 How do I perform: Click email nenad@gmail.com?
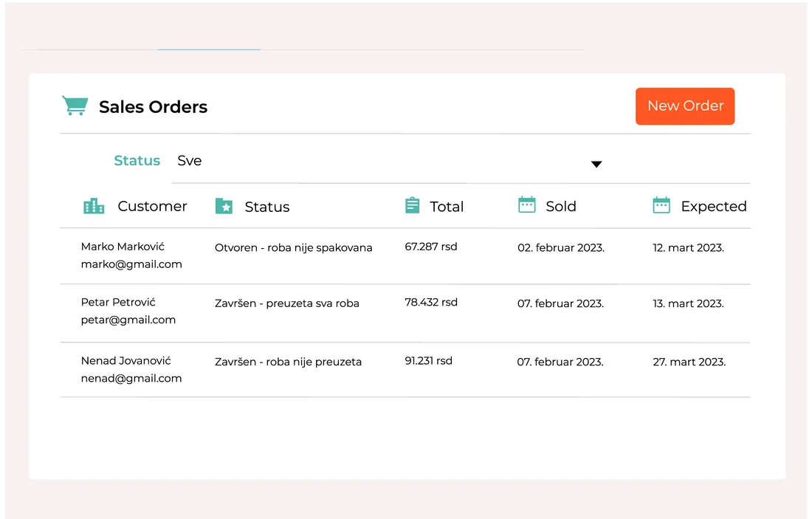click(x=131, y=378)
